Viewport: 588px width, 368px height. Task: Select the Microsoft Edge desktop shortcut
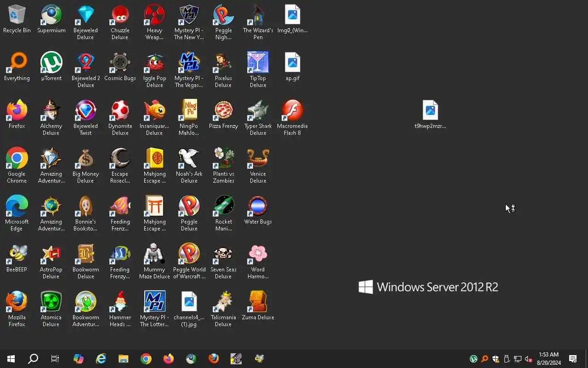[x=17, y=214]
